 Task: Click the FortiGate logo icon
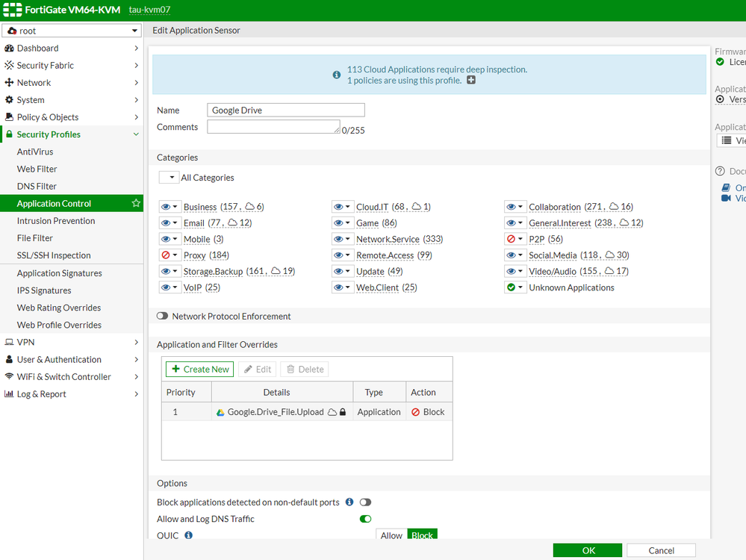coord(13,10)
